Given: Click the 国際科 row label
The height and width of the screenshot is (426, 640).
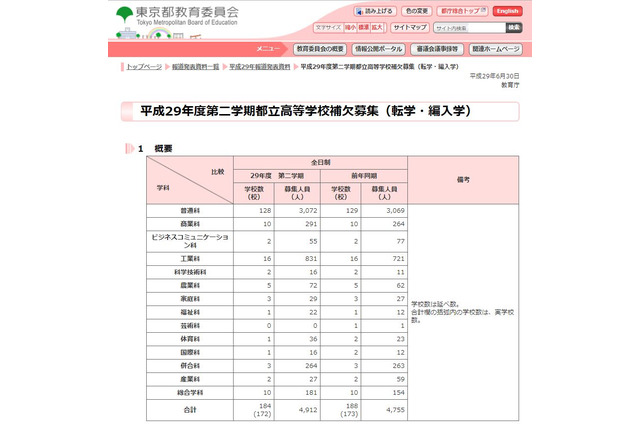Looking at the screenshot, I should pos(190,353).
